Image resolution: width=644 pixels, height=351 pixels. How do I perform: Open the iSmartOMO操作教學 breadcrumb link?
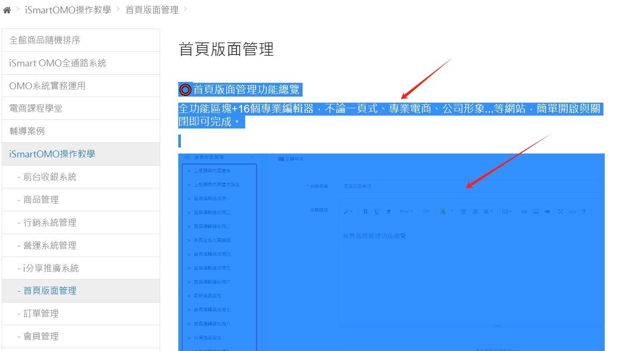[x=68, y=10]
